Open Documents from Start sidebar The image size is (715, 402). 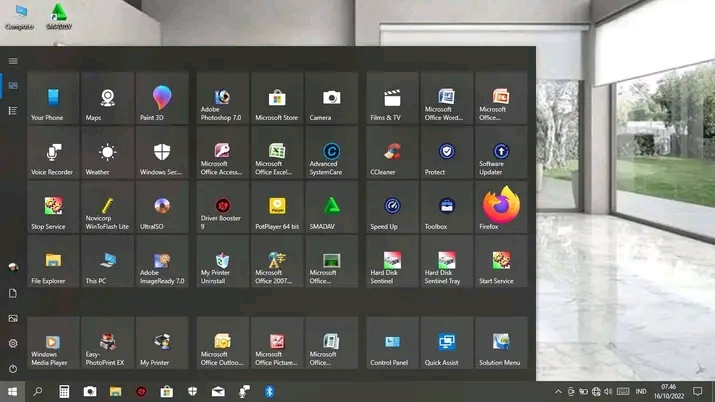point(13,293)
